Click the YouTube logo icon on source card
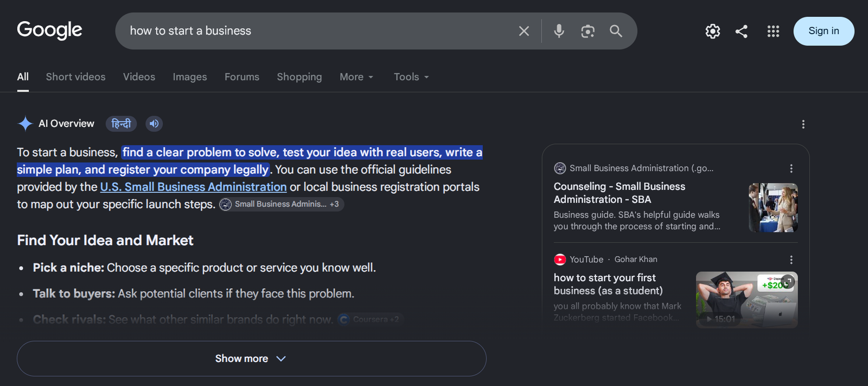868x386 pixels. [x=560, y=260]
